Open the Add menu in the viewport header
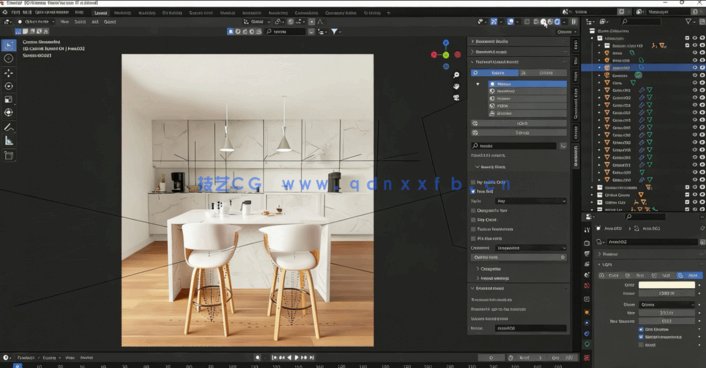Screen dimensions: 706x368 coord(95,22)
